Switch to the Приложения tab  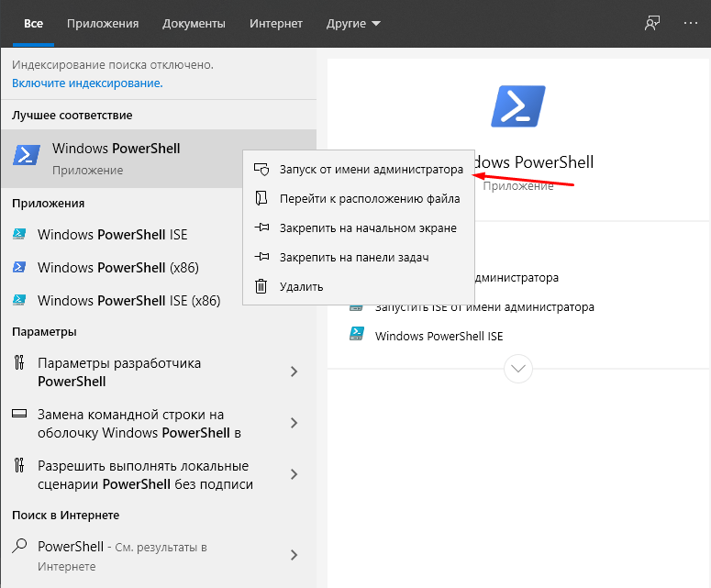103,24
